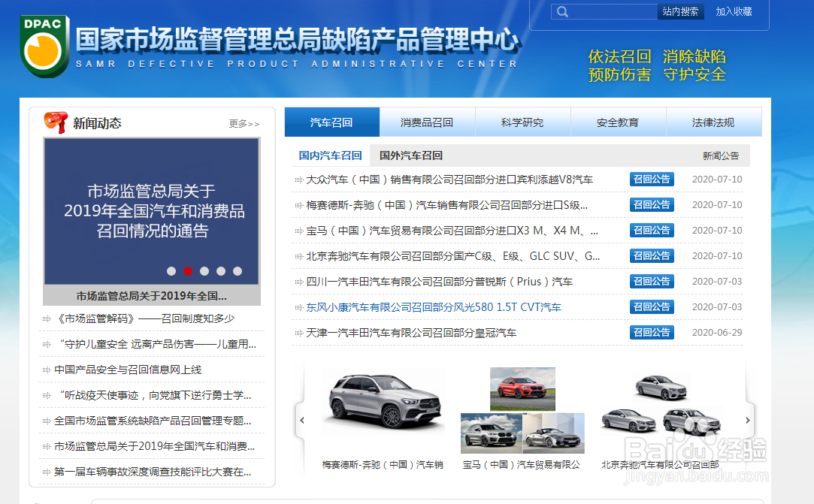Click the search magnifier icon

pos(563,11)
